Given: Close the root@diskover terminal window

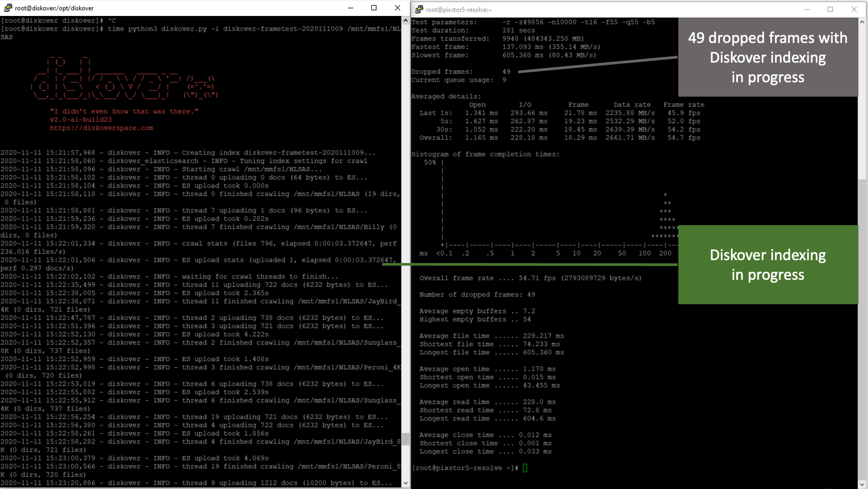Looking at the screenshot, I should tap(397, 8).
